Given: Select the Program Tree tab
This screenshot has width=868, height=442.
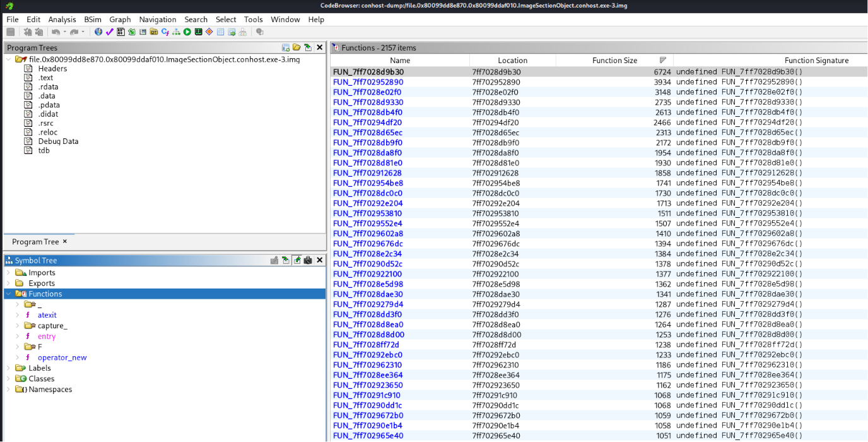Looking at the screenshot, I should click(x=35, y=242).
